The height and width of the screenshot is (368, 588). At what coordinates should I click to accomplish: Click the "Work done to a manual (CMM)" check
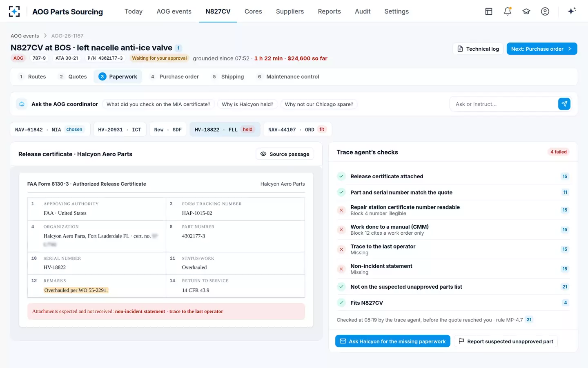click(453, 230)
